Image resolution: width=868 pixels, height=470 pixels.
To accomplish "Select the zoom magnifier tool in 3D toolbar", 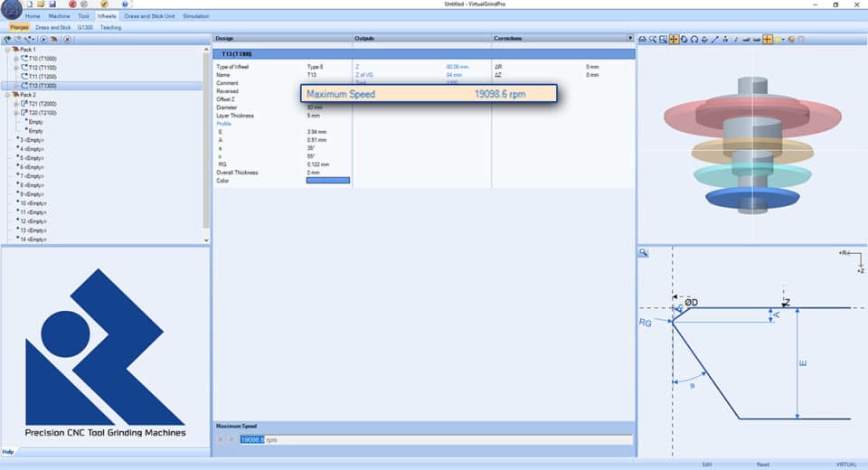I will (x=653, y=39).
